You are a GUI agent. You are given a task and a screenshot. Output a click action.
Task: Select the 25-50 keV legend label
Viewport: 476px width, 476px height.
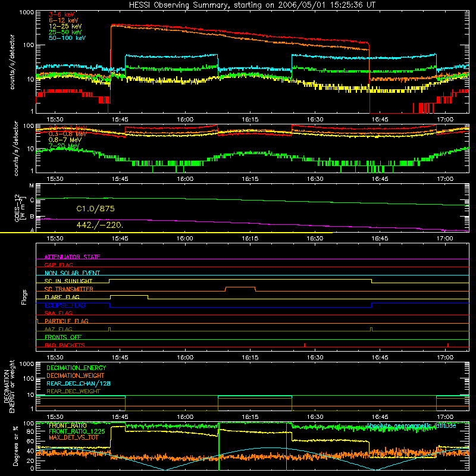pyautogui.click(x=65, y=32)
